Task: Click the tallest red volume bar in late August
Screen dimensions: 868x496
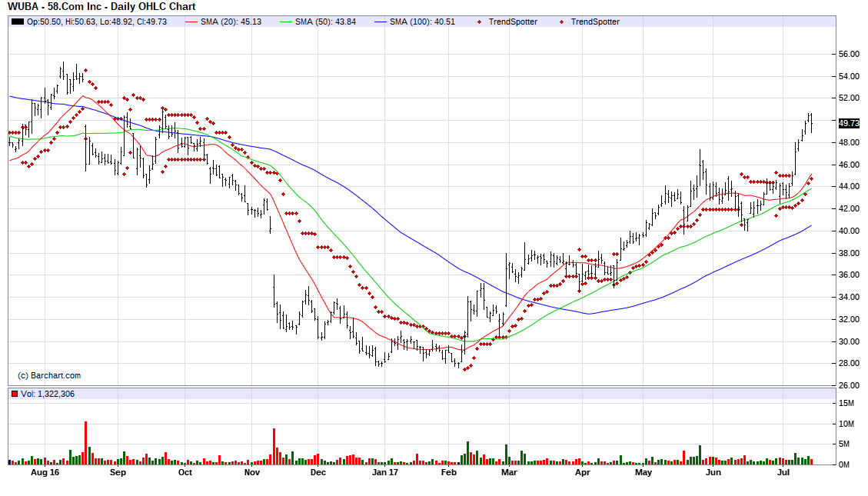Action: click(86, 443)
